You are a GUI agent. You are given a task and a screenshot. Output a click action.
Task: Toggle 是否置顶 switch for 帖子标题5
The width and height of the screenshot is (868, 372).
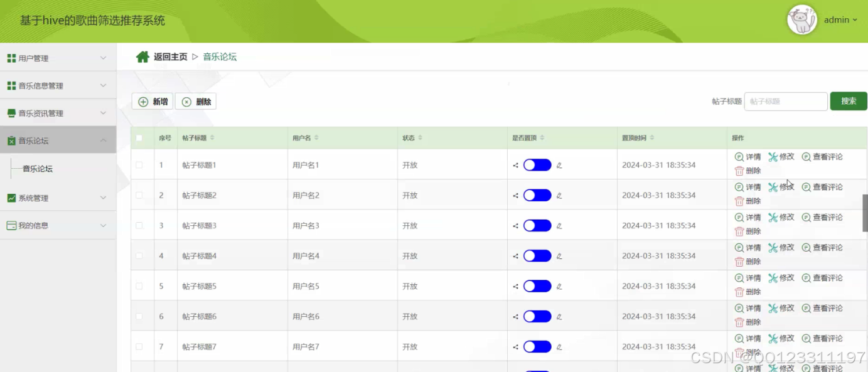pos(537,286)
